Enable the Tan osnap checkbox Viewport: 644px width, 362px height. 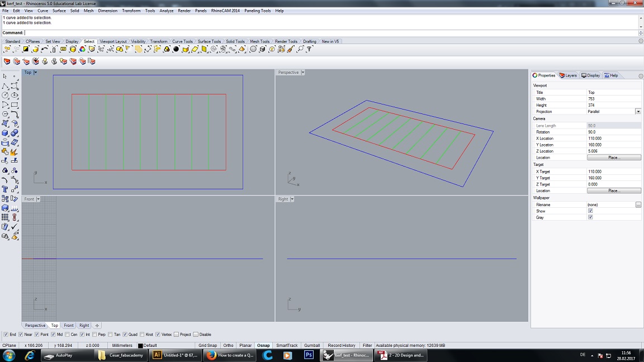click(x=111, y=335)
